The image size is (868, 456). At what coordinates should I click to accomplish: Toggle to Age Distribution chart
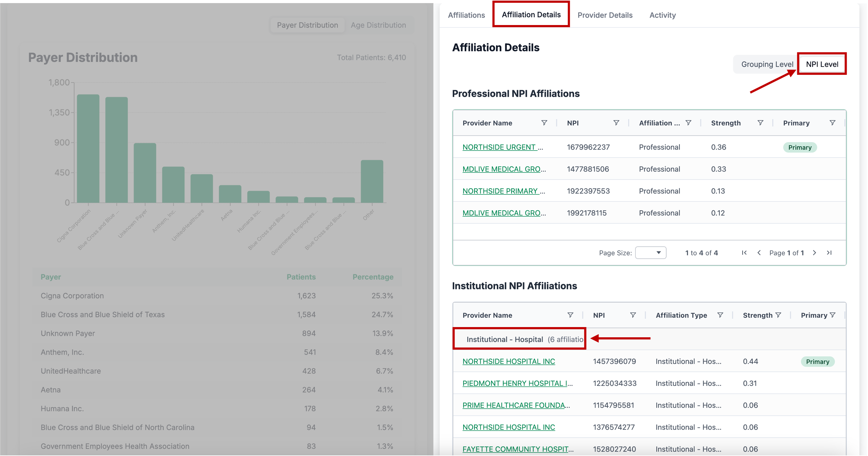tap(378, 25)
